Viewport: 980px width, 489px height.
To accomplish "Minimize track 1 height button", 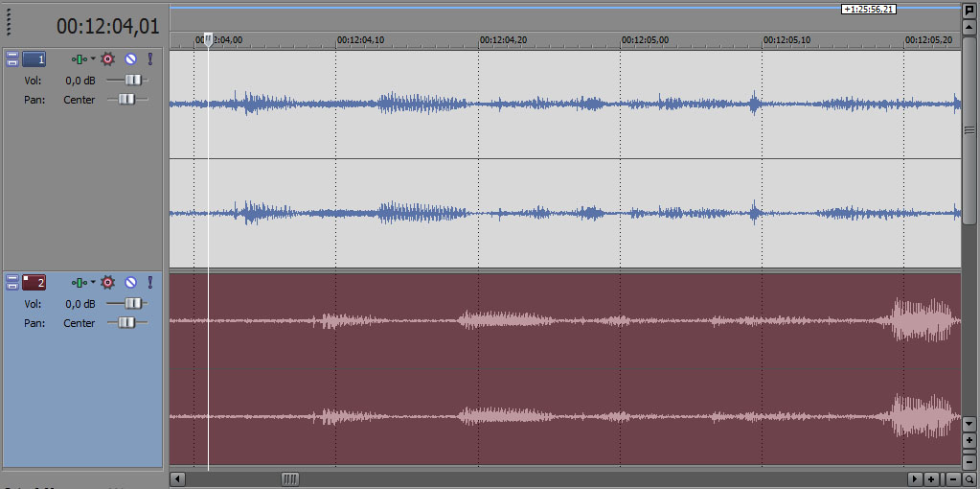I will 11,56.
